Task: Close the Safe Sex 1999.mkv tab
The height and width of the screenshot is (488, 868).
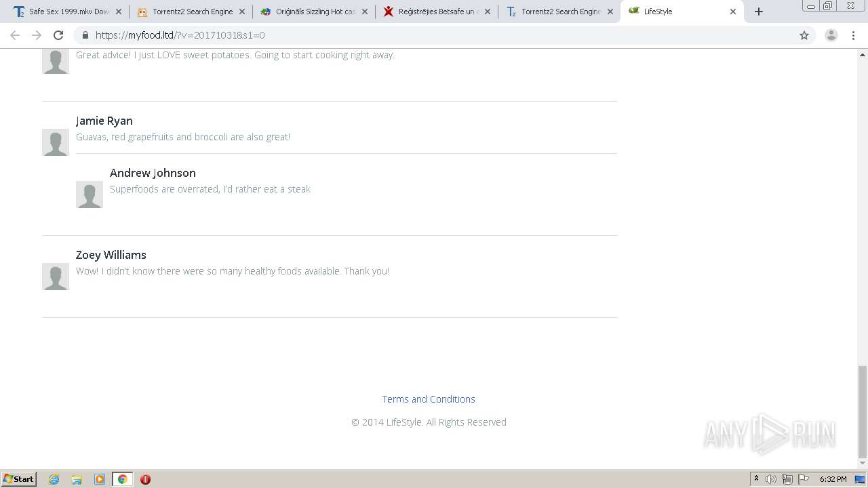Action: (x=119, y=12)
